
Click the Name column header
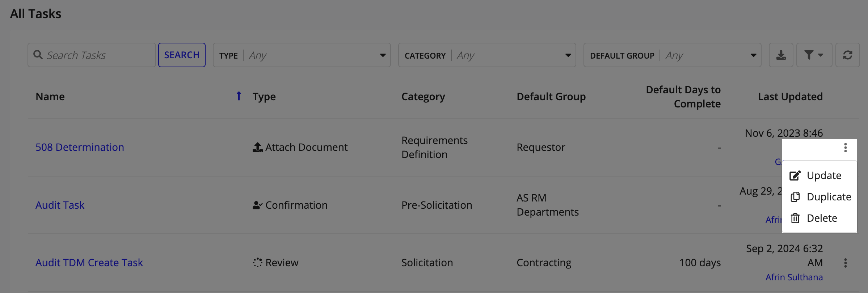50,97
